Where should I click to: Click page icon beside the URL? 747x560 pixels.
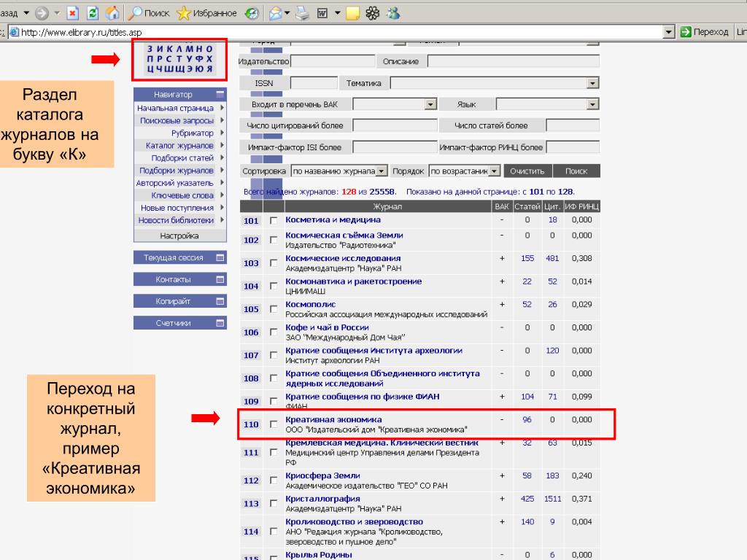15,32
